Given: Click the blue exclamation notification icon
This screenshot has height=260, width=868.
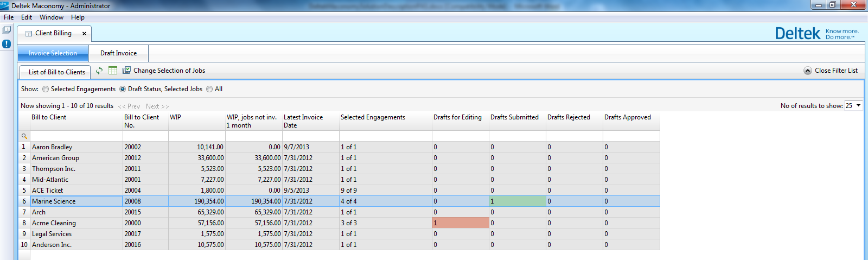Looking at the screenshot, I should pos(7,44).
